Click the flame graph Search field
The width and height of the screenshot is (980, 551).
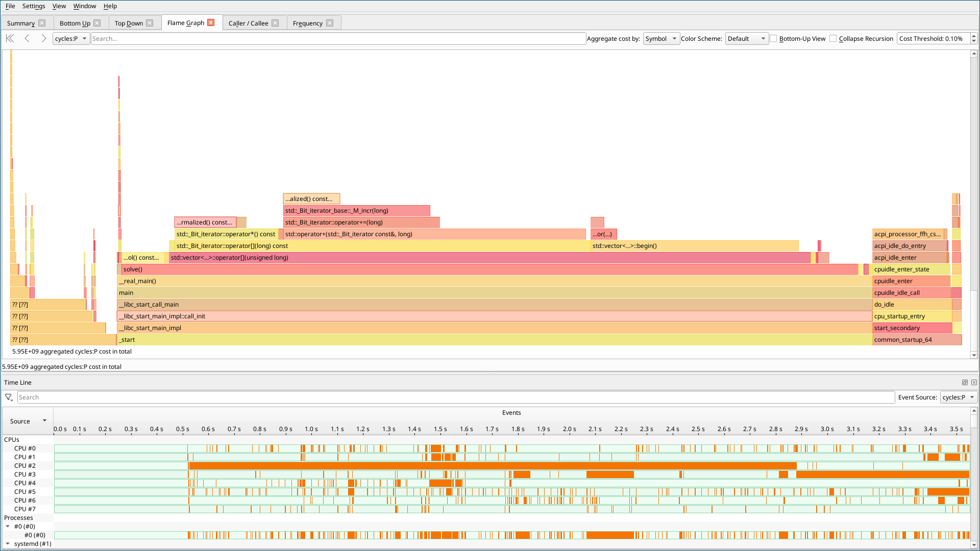[338, 39]
